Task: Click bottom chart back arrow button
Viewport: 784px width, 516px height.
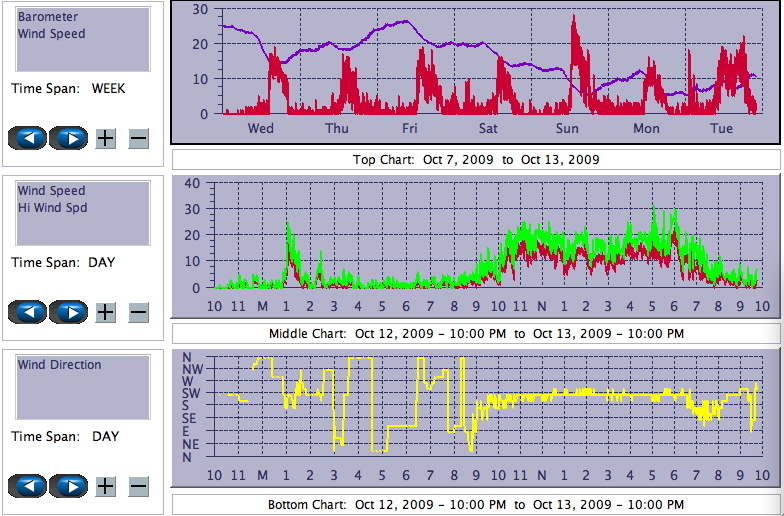Action: point(28,486)
